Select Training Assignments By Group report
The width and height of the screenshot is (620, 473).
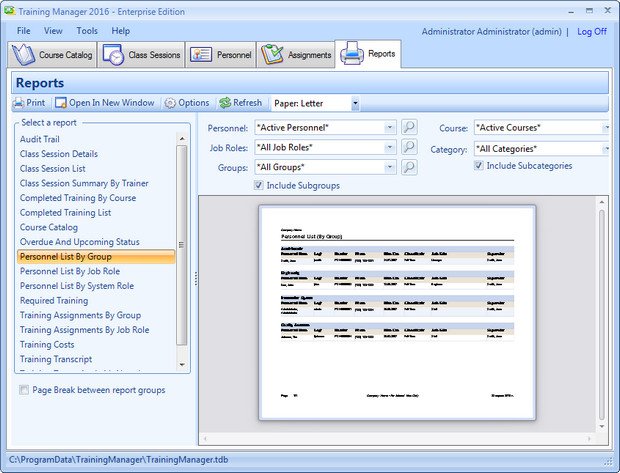[x=80, y=315]
